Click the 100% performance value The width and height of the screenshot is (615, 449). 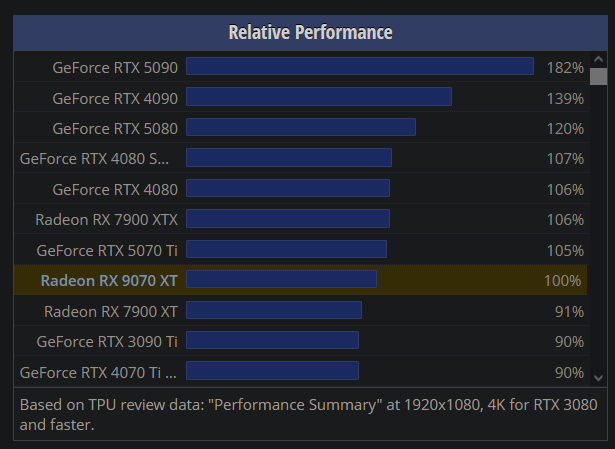click(562, 281)
